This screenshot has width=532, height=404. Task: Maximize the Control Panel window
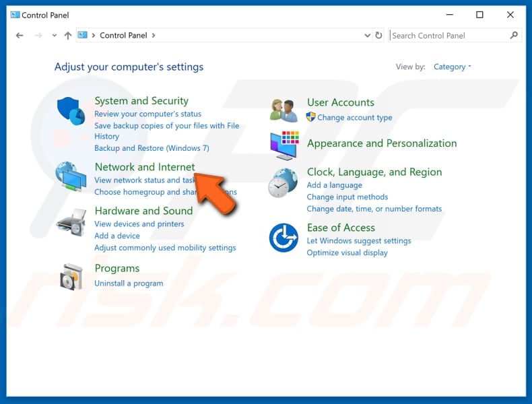pyautogui.click(x=479, y=15)
